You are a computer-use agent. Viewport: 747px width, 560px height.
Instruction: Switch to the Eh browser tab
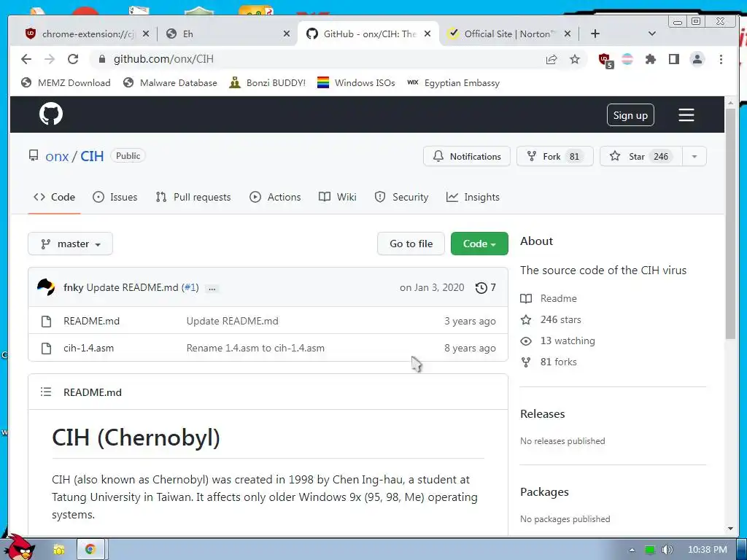coord(226,34)
